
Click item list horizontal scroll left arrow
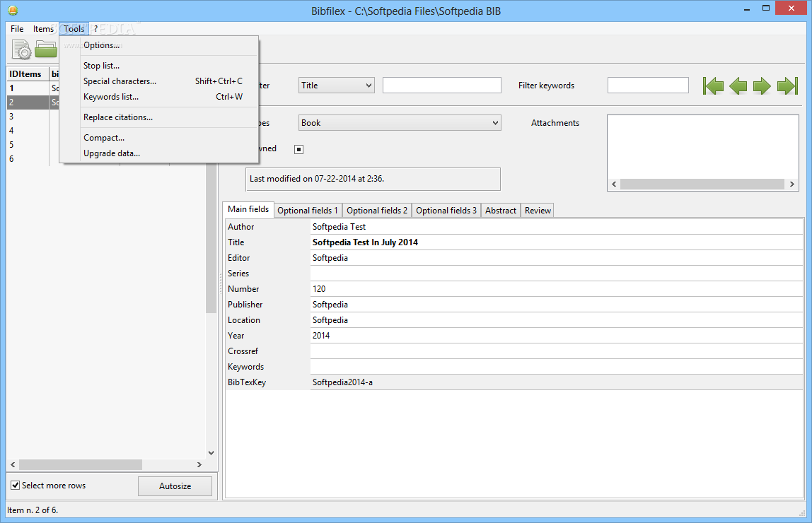click(13, 464)
